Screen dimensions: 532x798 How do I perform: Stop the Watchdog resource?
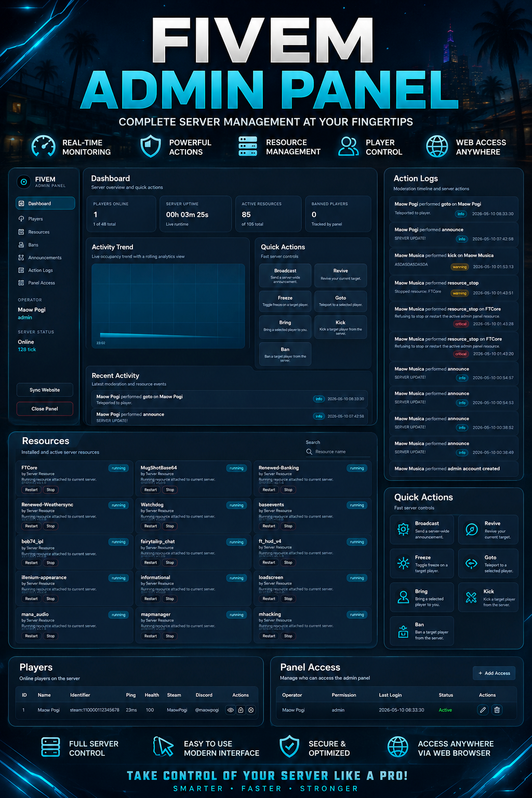(x=170, y=526)
